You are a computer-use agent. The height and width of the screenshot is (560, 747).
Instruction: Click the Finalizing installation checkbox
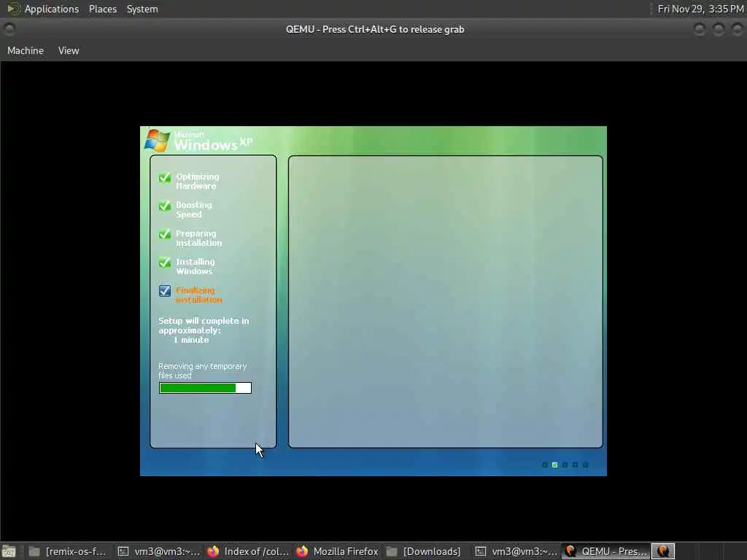click(165, 291)
